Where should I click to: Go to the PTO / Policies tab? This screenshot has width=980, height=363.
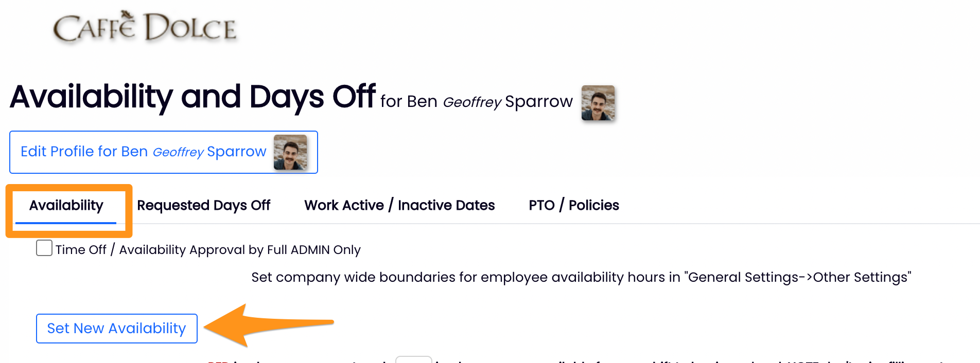573,205
